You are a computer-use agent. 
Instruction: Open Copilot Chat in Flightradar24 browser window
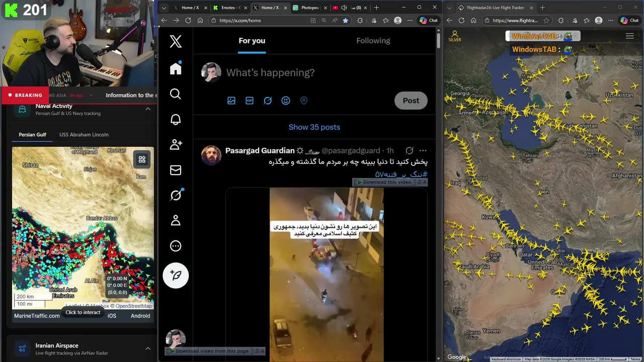630,21
